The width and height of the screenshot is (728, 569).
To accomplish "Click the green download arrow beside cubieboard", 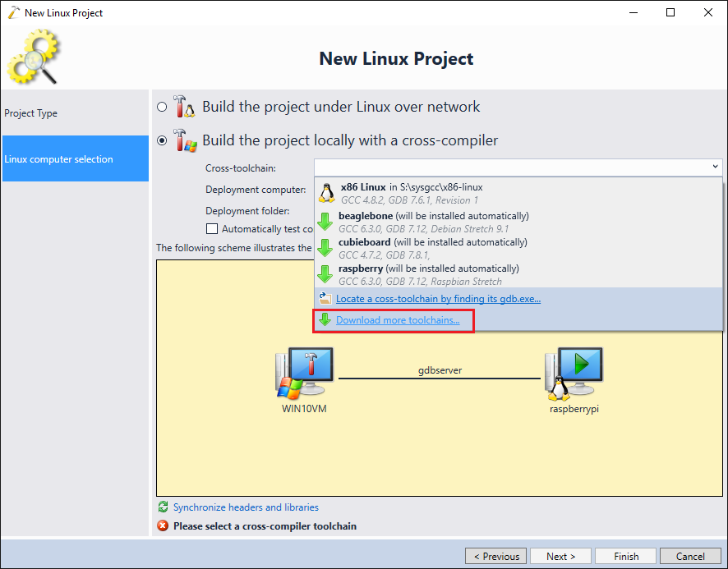I will (x=325, y=248).
